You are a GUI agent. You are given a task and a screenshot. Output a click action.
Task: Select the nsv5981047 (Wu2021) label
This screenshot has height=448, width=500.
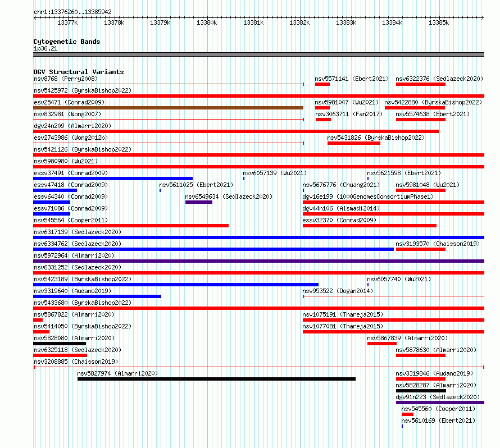(x=347, y=102)
